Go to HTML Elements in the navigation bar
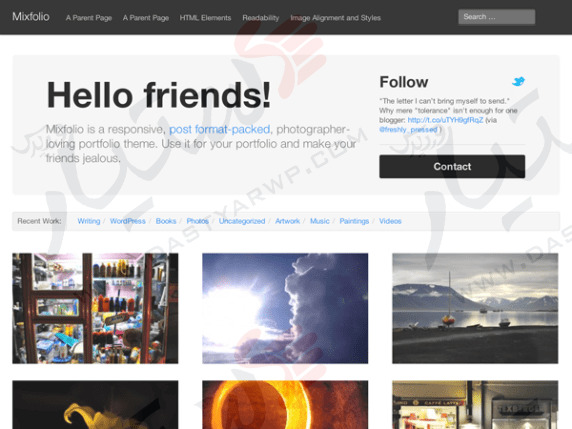Screen dimensions: 572x429 pyautogui.click(x=205, y=18)
